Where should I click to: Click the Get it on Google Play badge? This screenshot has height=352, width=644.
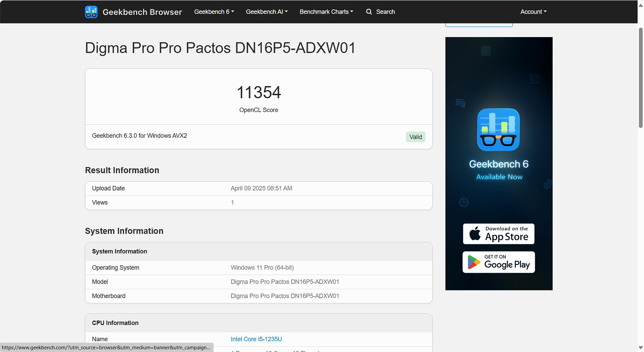[499, 262]
